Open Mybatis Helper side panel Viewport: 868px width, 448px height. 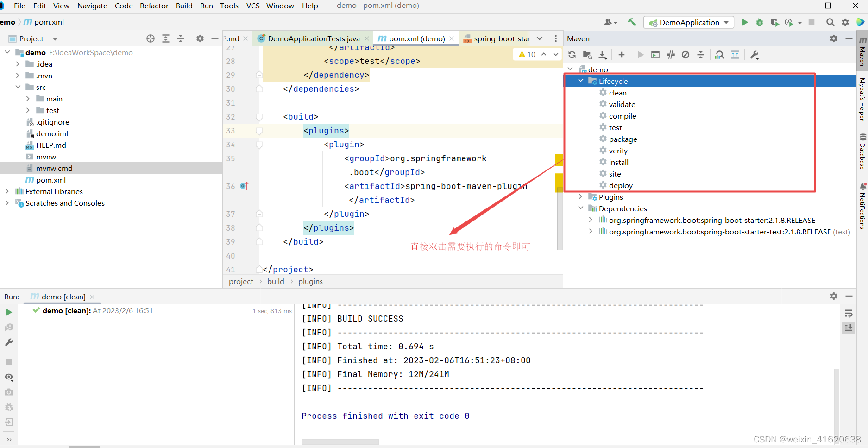pos(862,99)
